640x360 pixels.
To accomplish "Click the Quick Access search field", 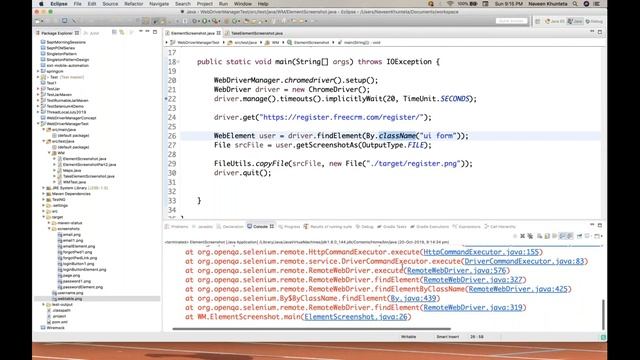I will pos(511,21).
